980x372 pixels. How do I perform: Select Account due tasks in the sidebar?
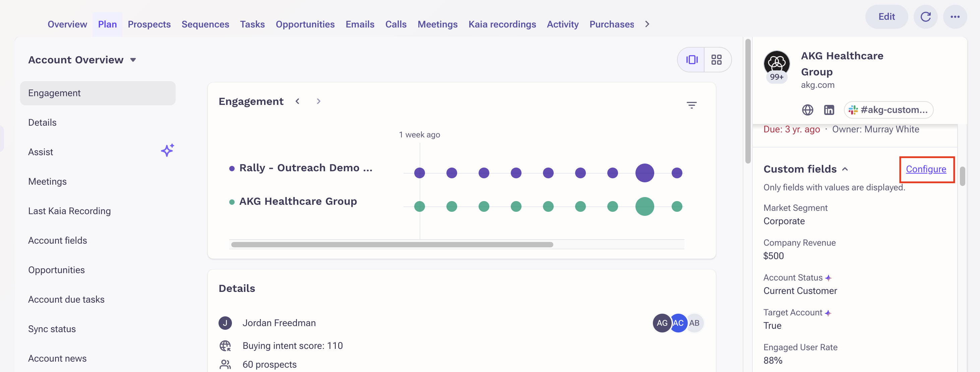pyautogui.click(x=98, y=299)
